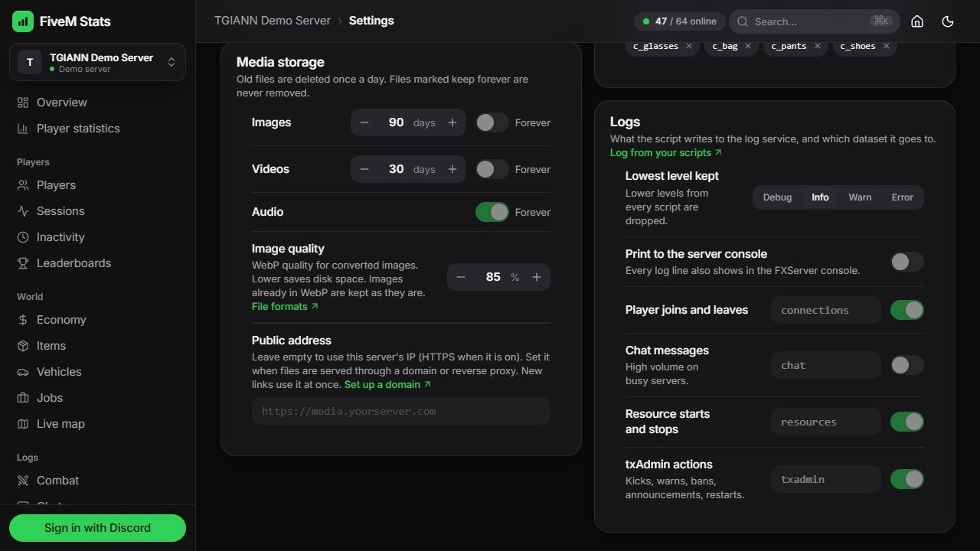
Task: Open Items in the sidebar
Action: click(97, 346)
